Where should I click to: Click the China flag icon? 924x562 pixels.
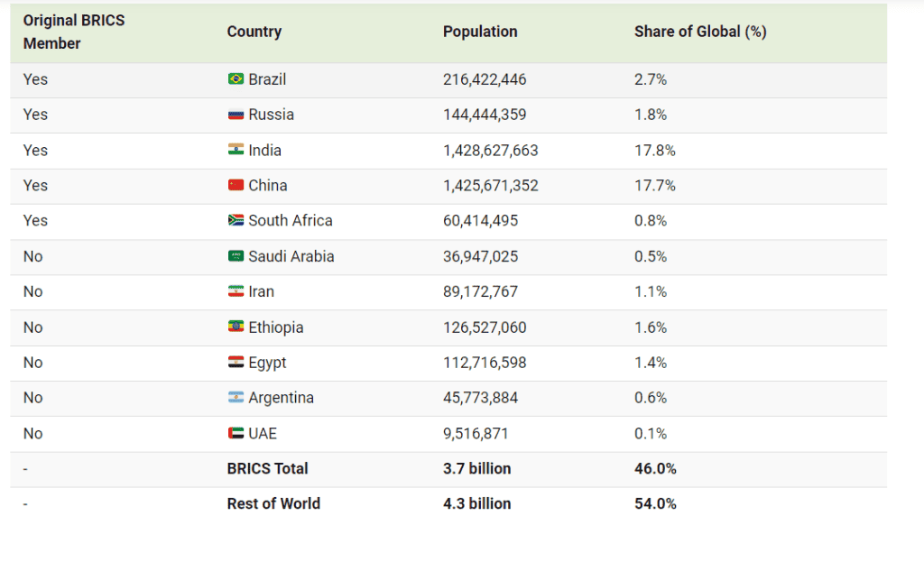(236, 185)
